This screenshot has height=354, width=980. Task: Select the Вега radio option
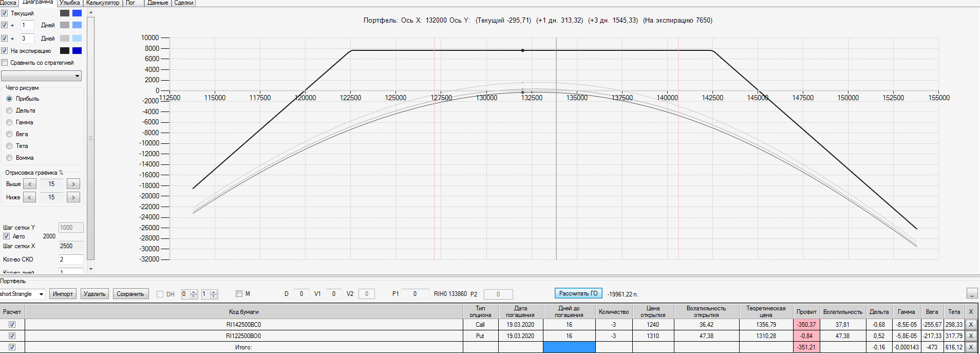[9, 134]
